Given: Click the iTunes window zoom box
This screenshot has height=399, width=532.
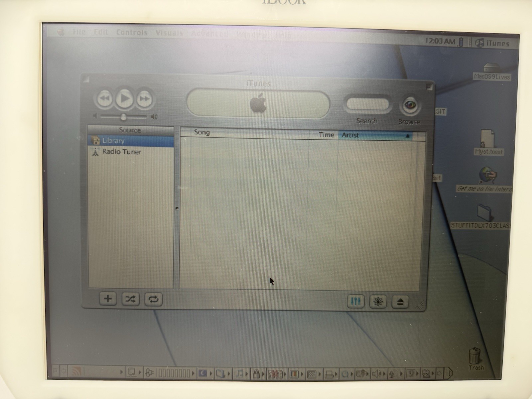Looking at the screenshot, I should (x=429, y=87).
